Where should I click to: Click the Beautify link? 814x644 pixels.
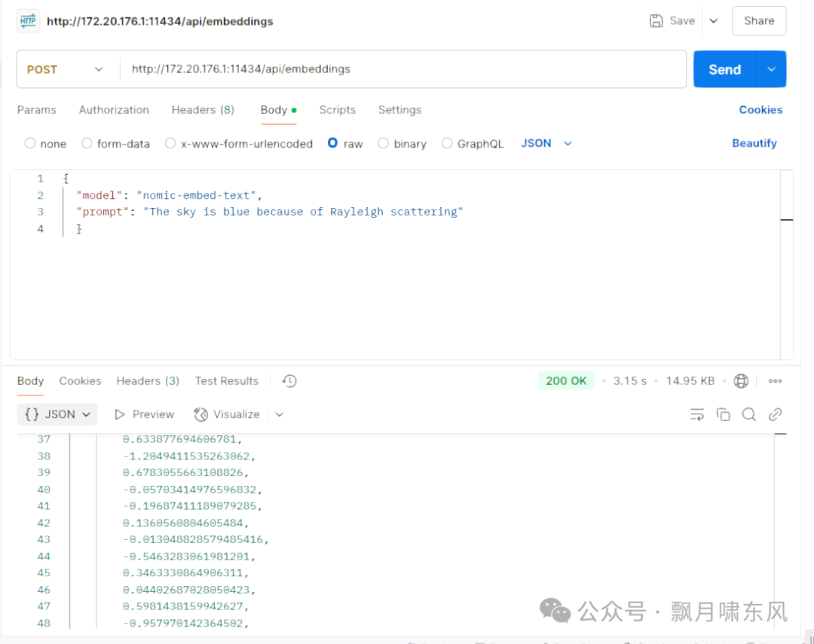pyautogui.click(x=754, y=143)
